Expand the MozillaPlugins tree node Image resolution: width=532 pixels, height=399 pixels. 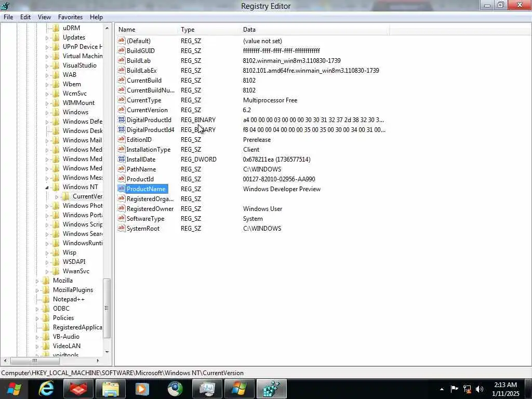pyautogui.click(x=37, y=290)
